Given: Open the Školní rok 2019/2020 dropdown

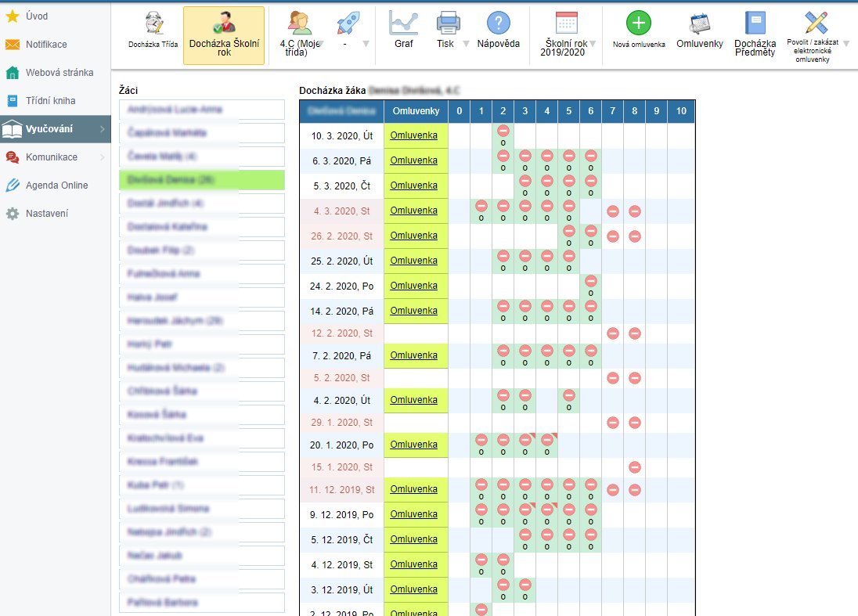Looking at the screenshot, I should (593, 44).
